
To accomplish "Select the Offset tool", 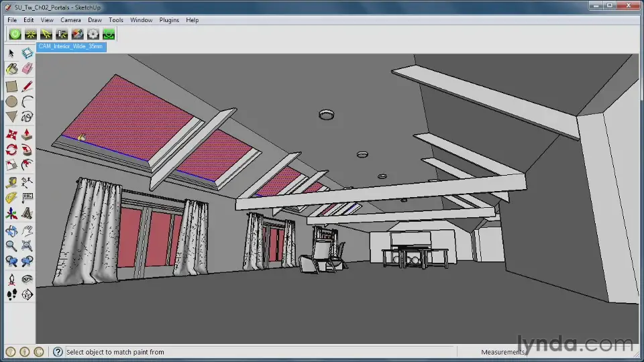I will click(27, 166).
